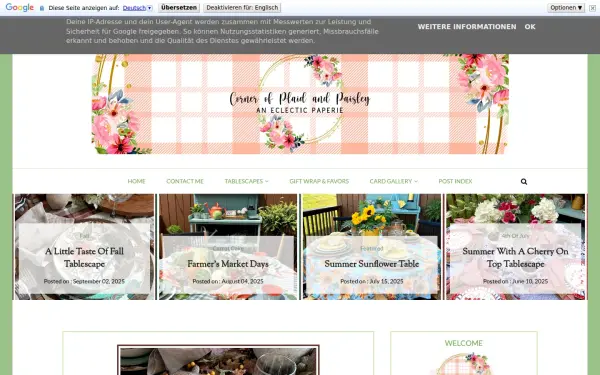This screenshot has width=600, height=375.
Task: Click 'Posted on : June 10, 2025' text
Action: (x=515, y=281)
